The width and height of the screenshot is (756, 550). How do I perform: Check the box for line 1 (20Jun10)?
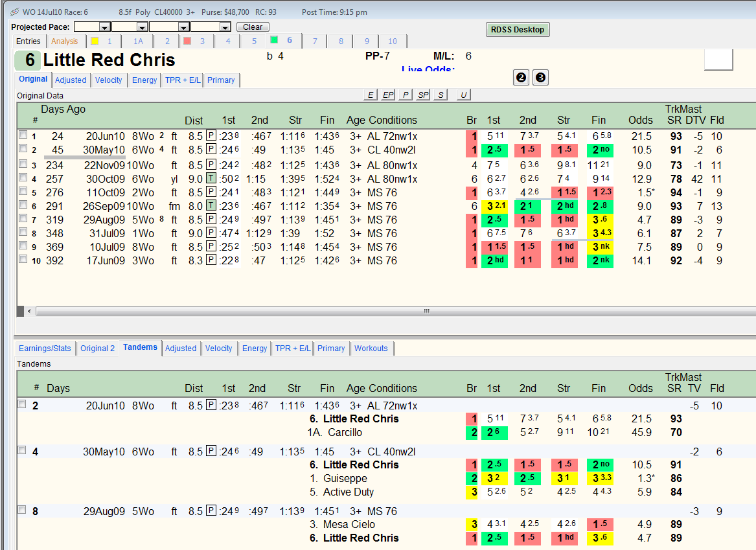[x=22, y=135]
